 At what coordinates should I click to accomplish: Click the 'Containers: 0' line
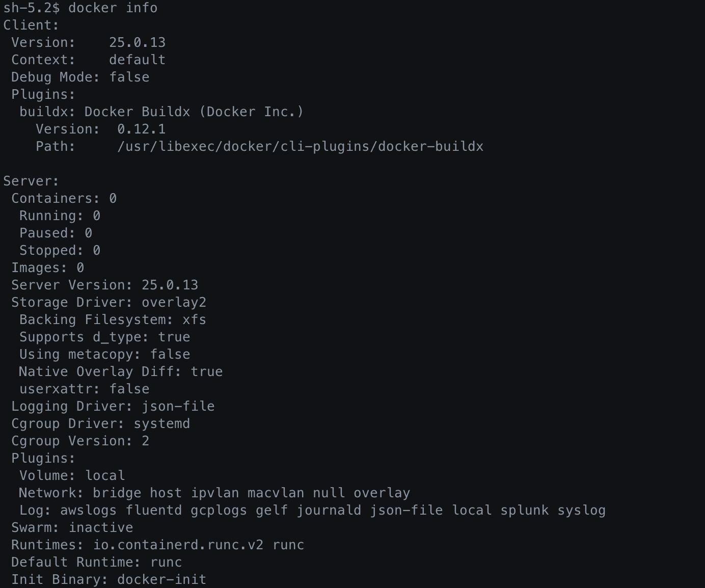[64, 198]
